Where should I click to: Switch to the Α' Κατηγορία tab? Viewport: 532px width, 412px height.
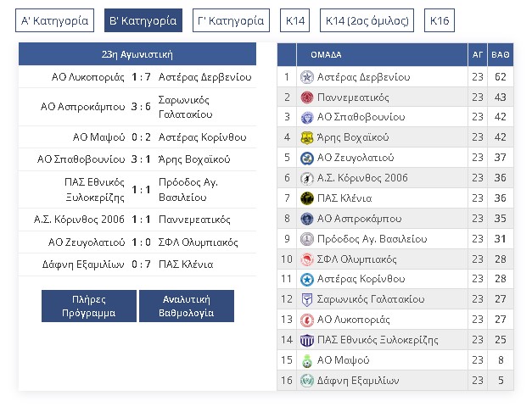click(x=53, y=20)
